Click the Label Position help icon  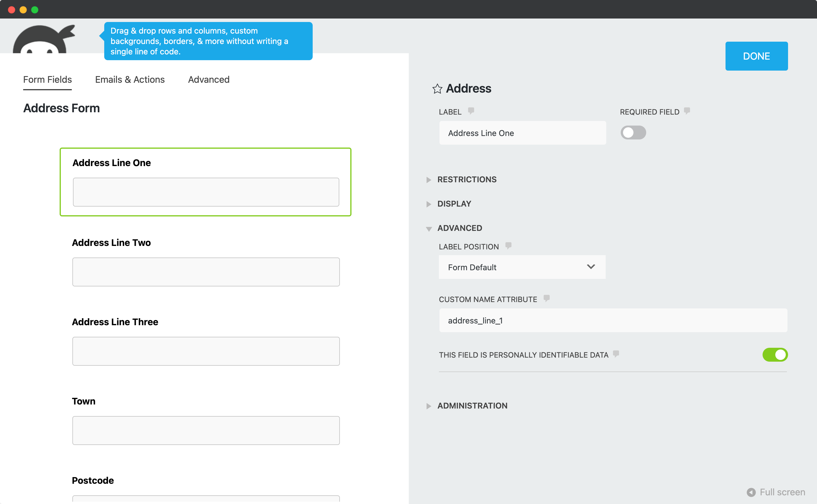pos(508,246)
